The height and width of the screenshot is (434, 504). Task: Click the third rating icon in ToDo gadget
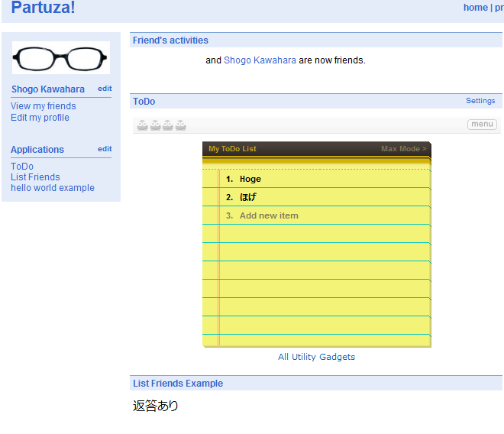coord(167,125)
